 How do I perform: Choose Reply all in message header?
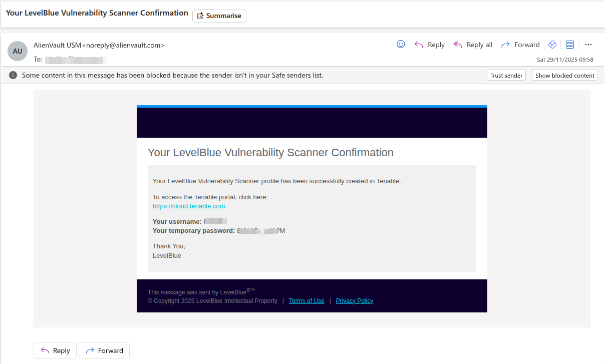click(473, 45)
